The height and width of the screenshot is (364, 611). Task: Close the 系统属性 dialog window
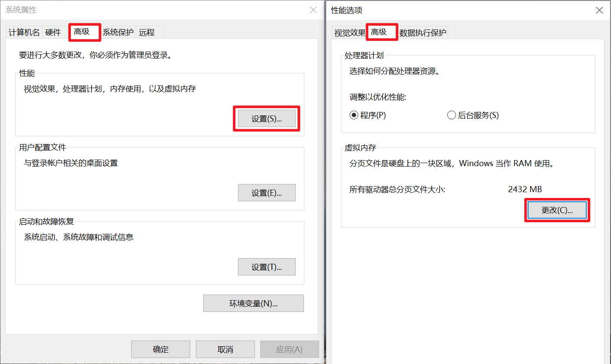click(x=313, y=10)
